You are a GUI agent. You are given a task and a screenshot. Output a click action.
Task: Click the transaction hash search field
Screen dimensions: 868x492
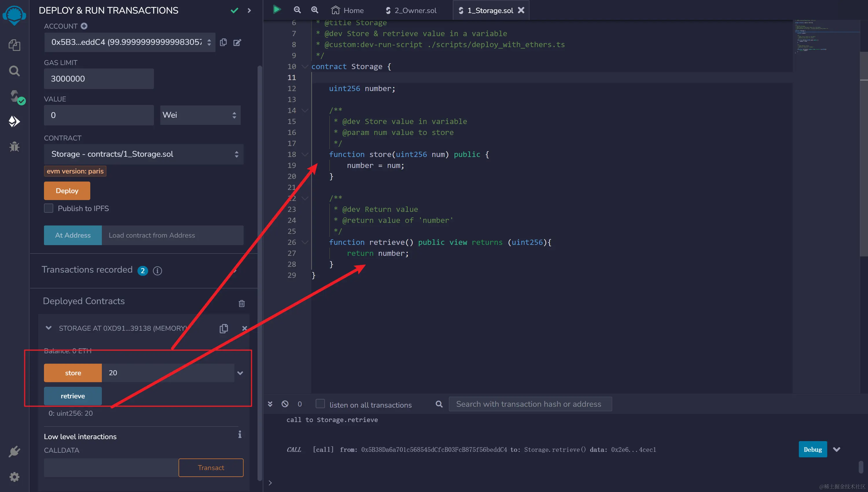530,404
